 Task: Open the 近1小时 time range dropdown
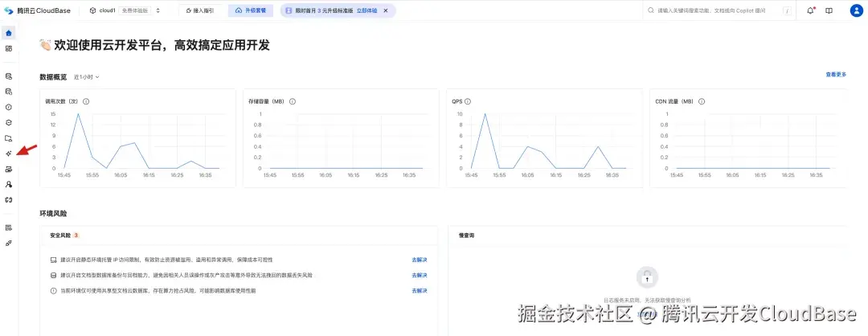86,77
